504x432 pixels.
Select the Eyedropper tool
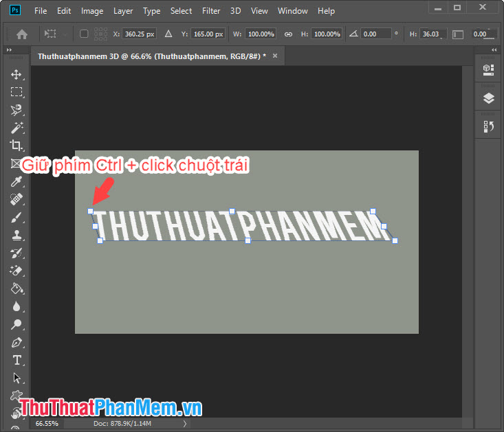click(x=16, y=181)
